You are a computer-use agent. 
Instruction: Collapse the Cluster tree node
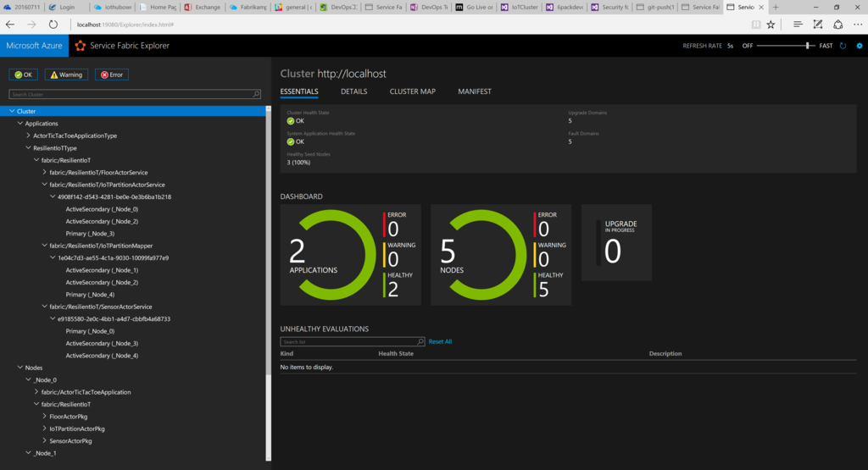click(x=12, y=111)
